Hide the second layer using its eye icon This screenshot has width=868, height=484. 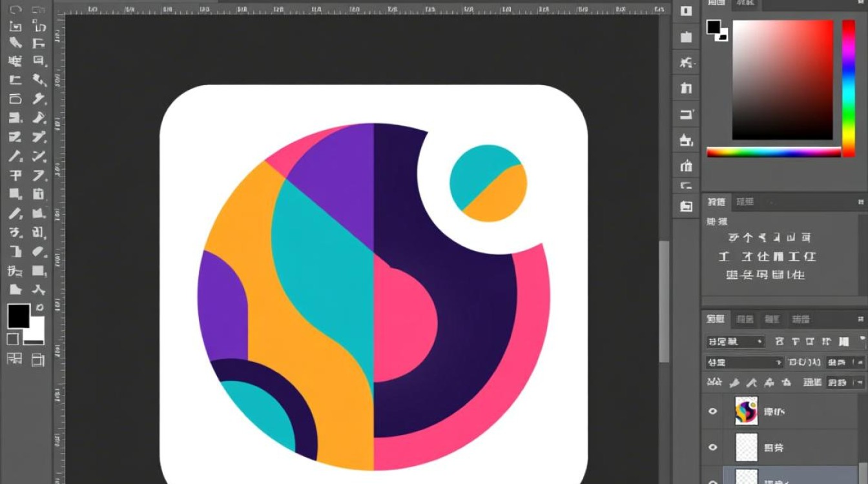[x=713, y=447]
